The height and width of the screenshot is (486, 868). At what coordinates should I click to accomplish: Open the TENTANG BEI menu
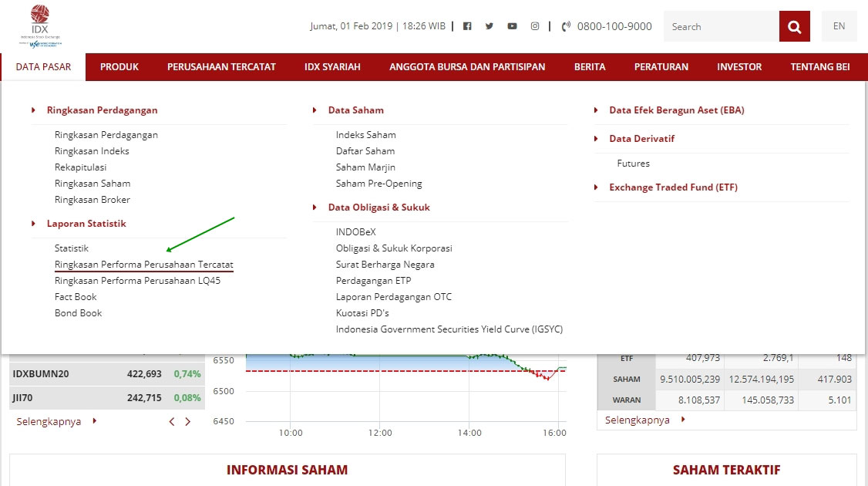(820, 67)
